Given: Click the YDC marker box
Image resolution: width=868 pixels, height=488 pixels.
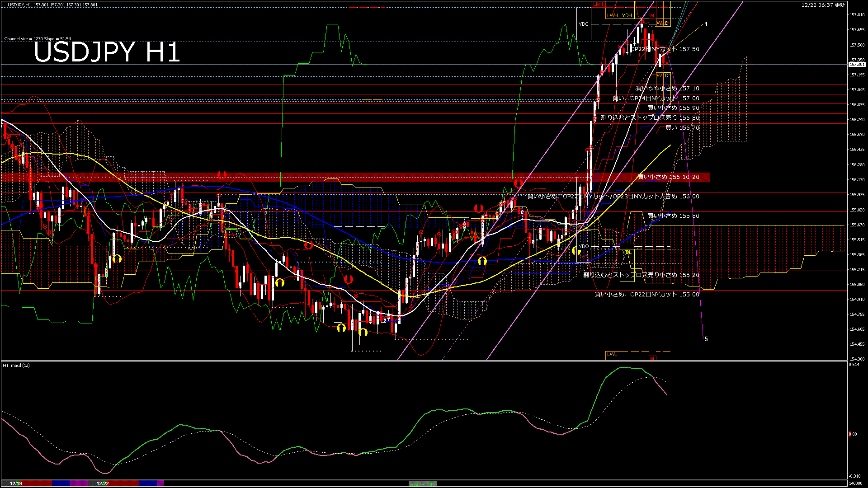Looking at the screenshot, I should coord(584,24).
